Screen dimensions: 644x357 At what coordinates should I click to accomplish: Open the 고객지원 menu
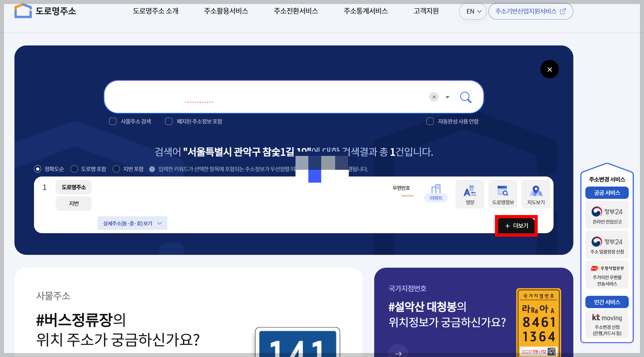(x=426, y=11)
